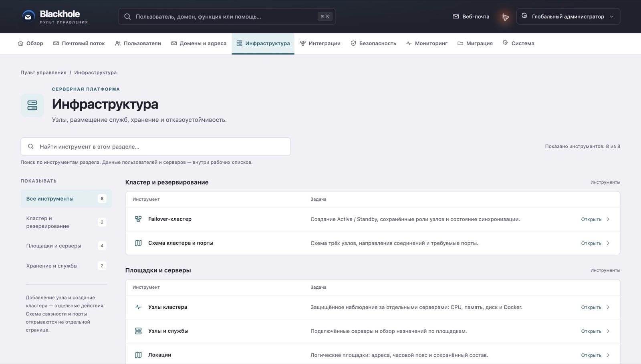Click the users icon of Пользователи
The width and height of the screenshot is (641, 364).
point(118,43)
